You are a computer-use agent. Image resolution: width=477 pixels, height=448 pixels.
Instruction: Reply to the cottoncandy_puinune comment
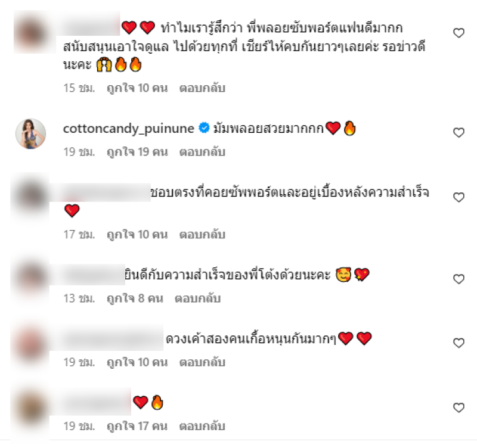(202, 152)
